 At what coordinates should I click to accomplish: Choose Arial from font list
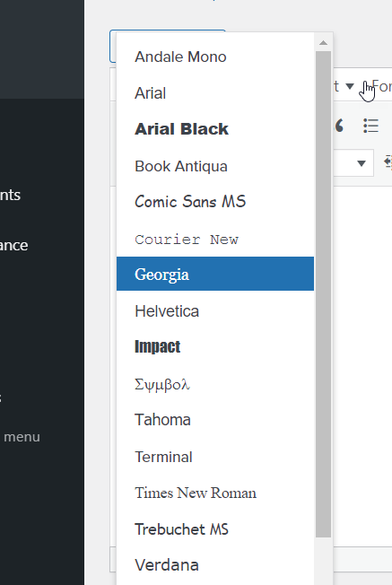(215, 93)
